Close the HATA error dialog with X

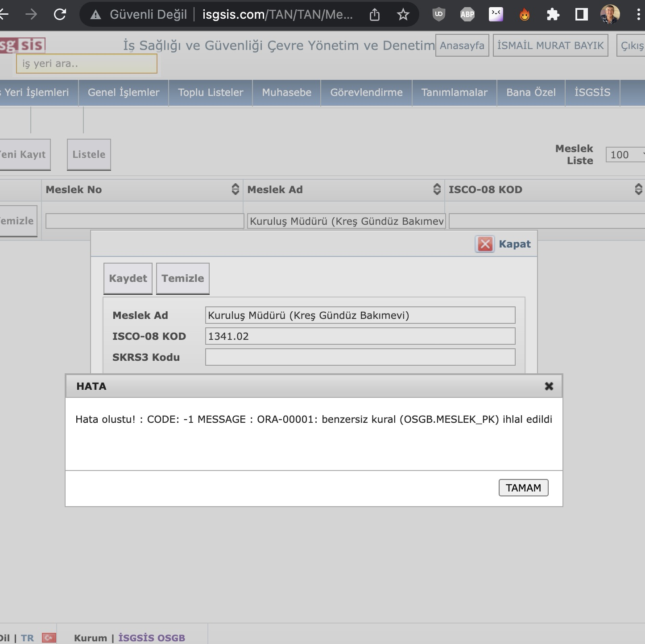[x=549, y=386]
